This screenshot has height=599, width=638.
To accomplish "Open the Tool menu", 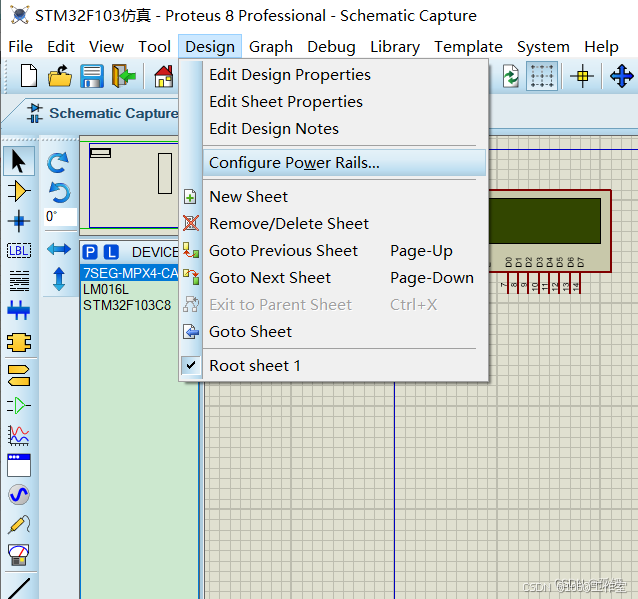I will (155, 47).
